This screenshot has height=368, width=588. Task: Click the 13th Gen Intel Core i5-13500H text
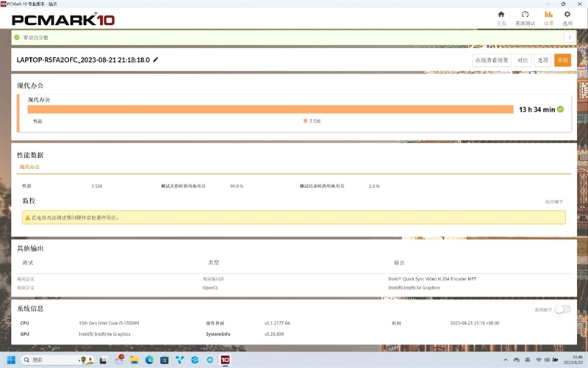coord(109,322)
